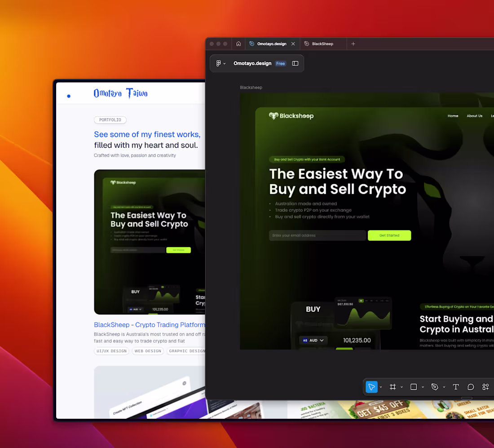This screenshot has height=448, width=494.
Task: Select the Move tool in Figma toolbar
Action: tap(371, 387)
